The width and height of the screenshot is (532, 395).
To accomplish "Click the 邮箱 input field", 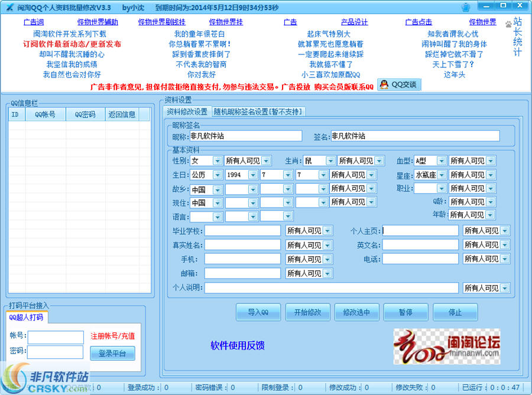I will click(x=242, y=273).
